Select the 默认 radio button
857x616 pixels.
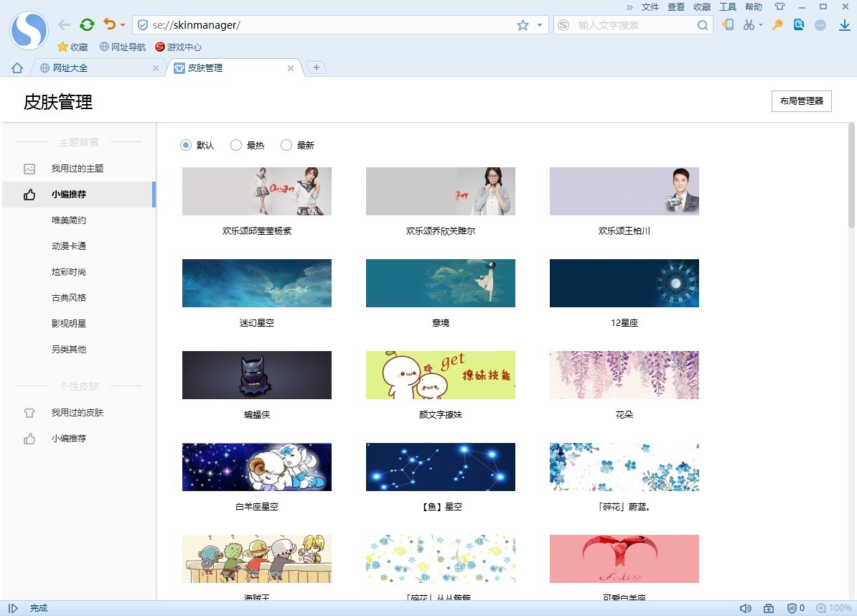186,146
